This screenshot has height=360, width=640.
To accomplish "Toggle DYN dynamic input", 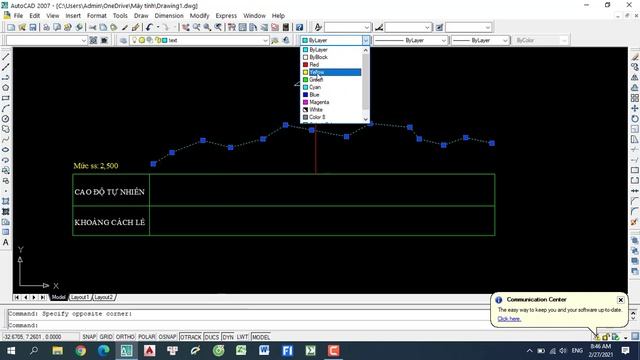I will coord(228,337).
